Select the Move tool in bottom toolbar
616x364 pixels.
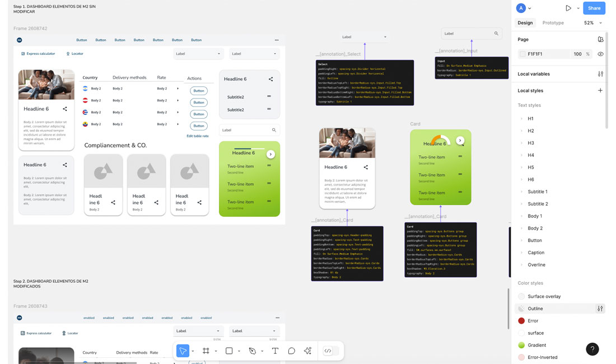pos(183,351)
